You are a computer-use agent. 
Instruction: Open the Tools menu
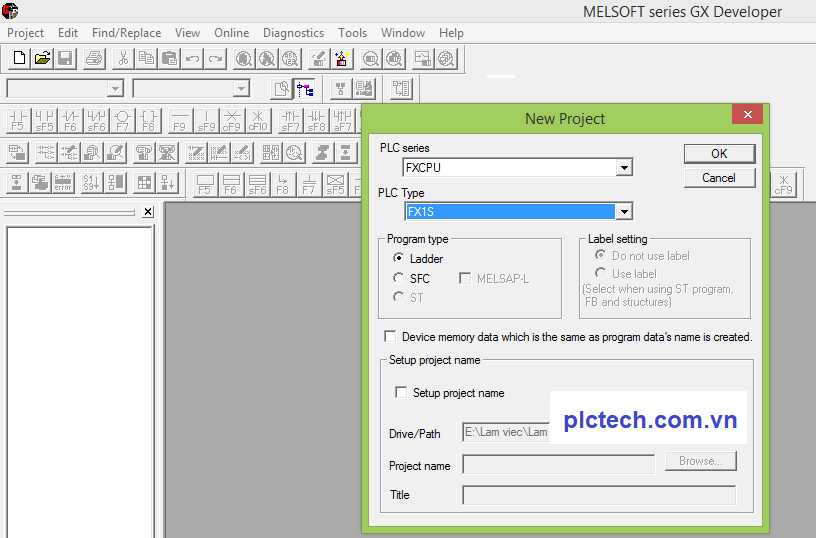click(x=352, y=33)
